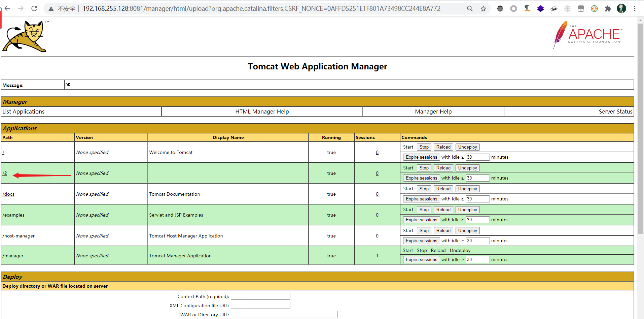644x319 pixels.
Task: Focus the Context Path input field
Action: point(260,296)
